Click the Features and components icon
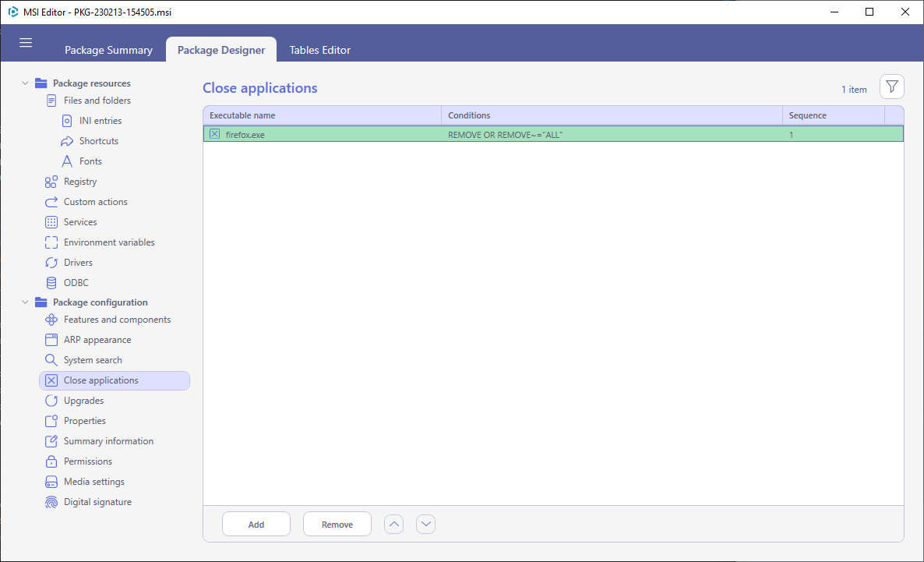Image resolution: width=924 pixels, height=562 pixels. pos(51,320)
